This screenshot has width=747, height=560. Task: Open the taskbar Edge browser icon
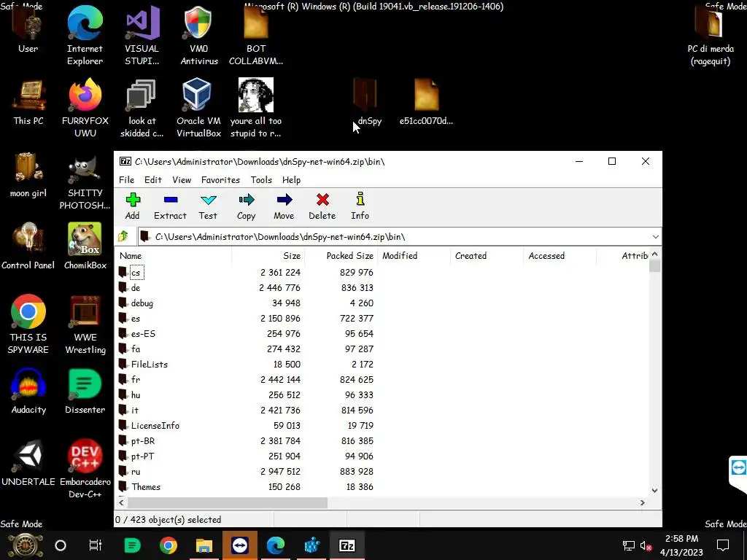[x=276, y=545]
